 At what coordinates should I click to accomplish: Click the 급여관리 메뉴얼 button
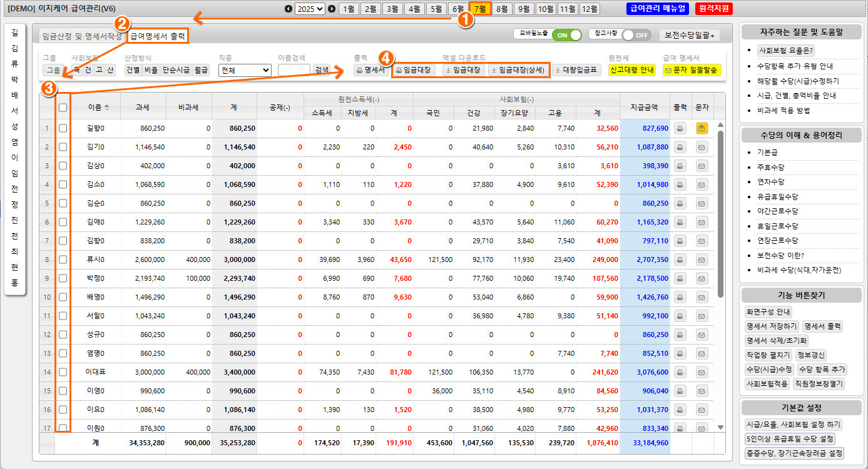pyautogui.click(x=657, y=9)
